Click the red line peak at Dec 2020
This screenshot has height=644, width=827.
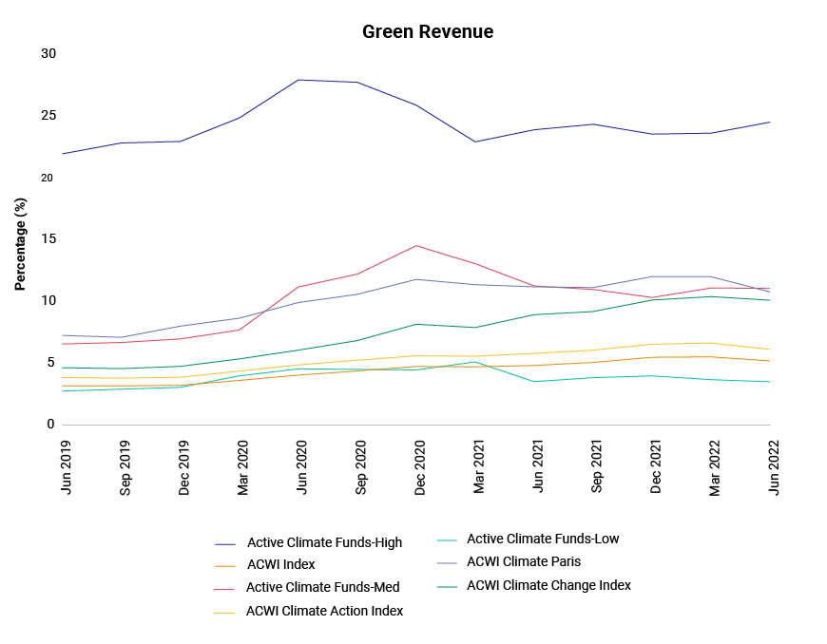tap(416, 246)
